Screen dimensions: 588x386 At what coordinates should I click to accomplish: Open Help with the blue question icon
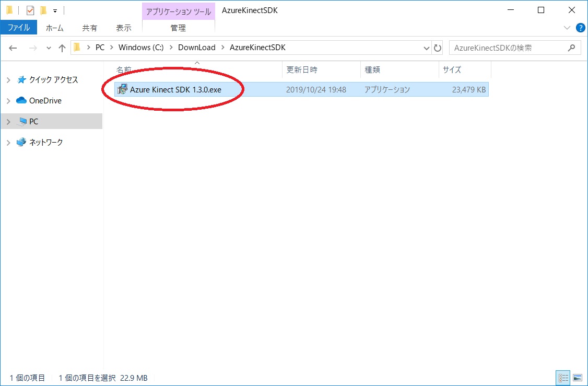tap(580, 28)
